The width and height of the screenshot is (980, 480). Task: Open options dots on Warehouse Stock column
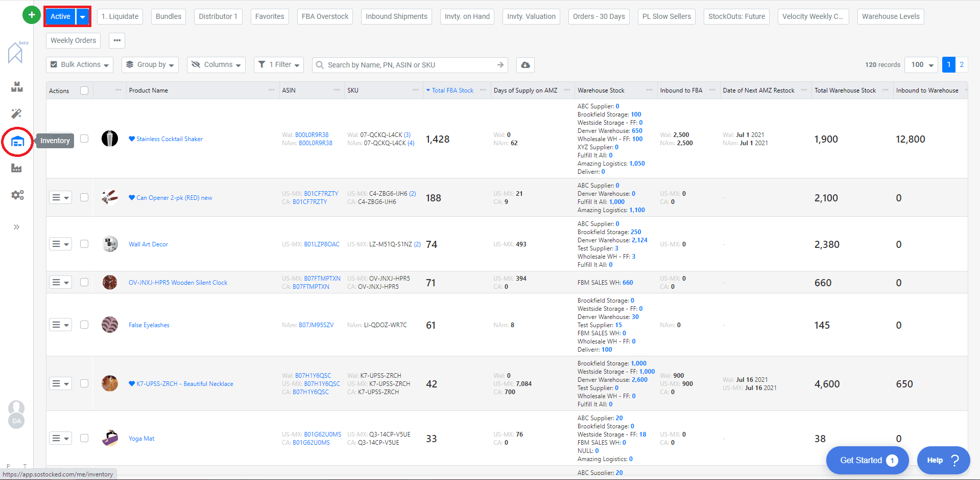coord(650,90)
